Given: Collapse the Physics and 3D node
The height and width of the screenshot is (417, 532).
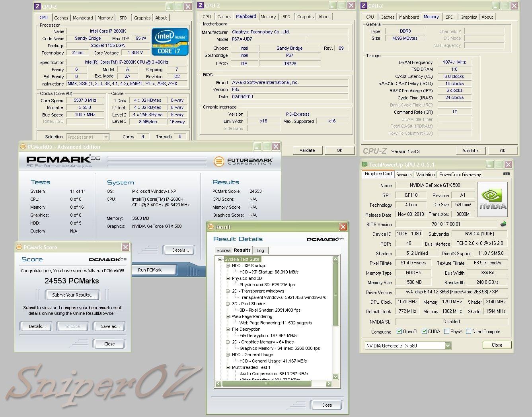Looking at the screenshot, I should 228,278.
